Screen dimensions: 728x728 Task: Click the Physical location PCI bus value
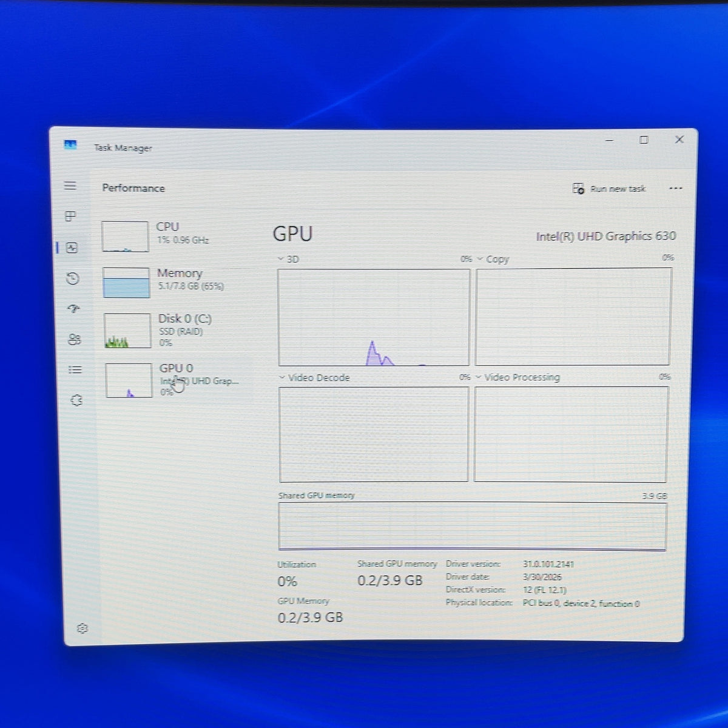(581, 604)
